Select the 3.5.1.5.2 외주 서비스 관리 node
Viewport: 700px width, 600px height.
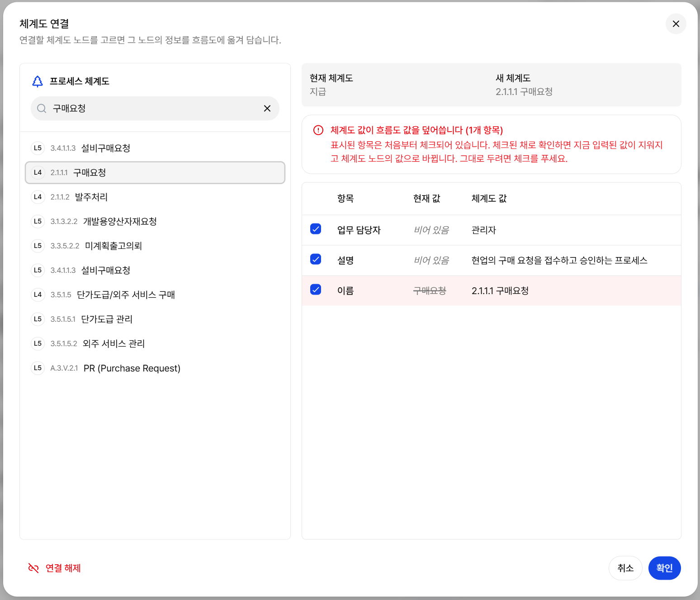coord(155,343)
